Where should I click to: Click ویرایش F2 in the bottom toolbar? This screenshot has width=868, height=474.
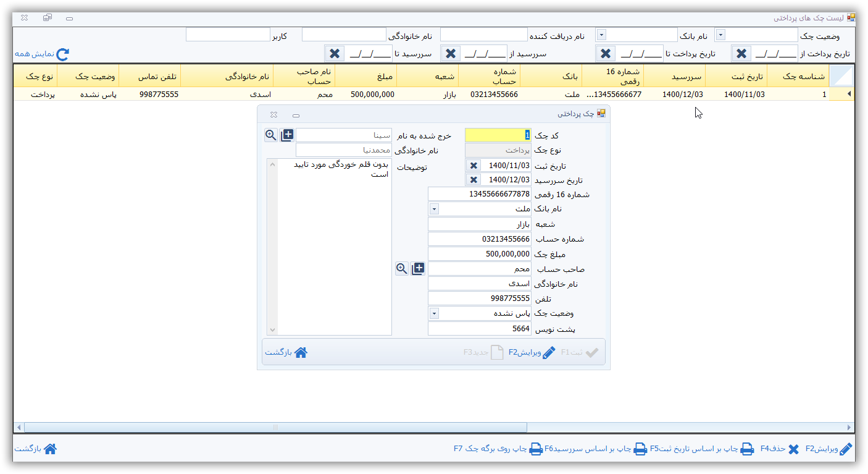point(829,449)
